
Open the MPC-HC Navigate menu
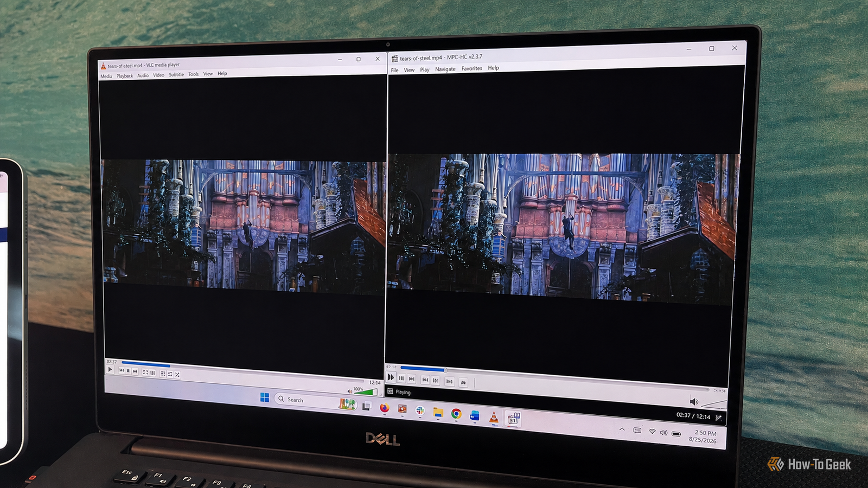coord(445,69)
